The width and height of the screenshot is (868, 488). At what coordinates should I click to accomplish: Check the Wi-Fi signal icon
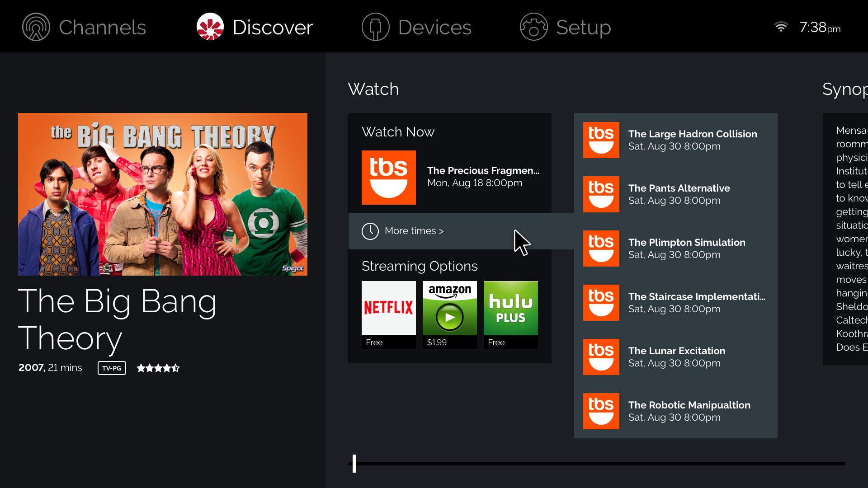781,27
